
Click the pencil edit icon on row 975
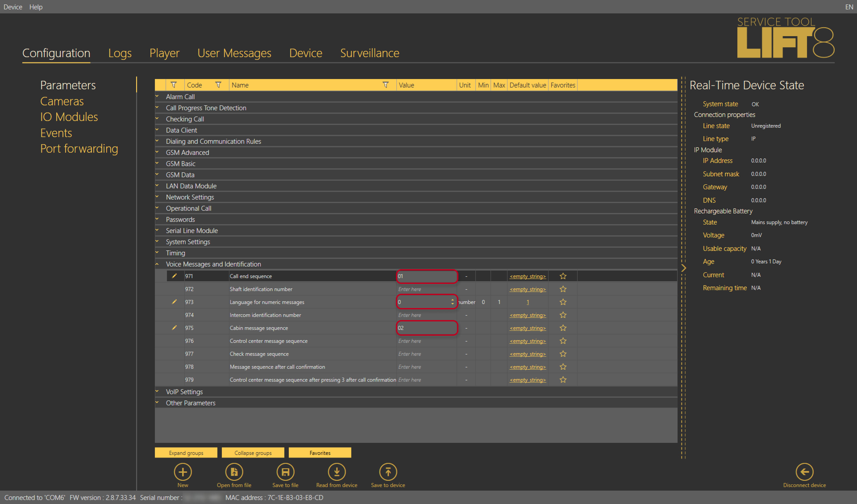174,327
